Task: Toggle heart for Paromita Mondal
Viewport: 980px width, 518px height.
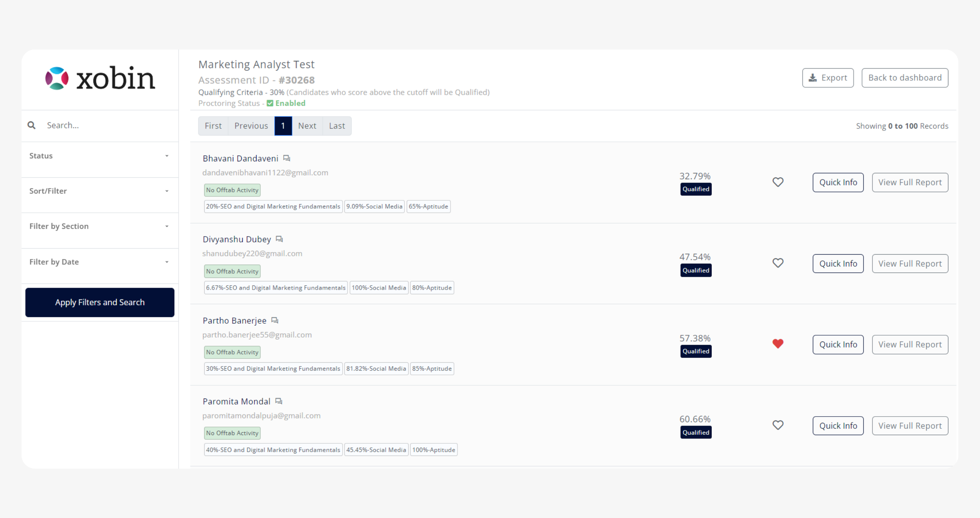Action: 778,425
